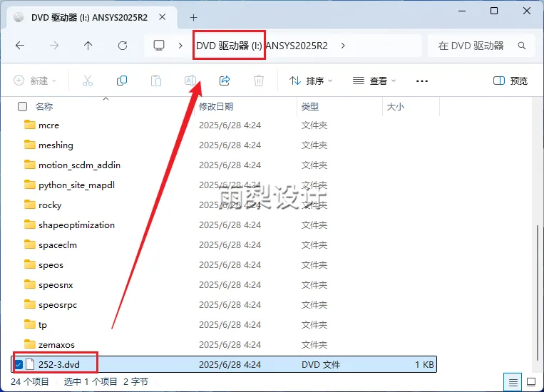Click the speos folder icon

point(30,264)
